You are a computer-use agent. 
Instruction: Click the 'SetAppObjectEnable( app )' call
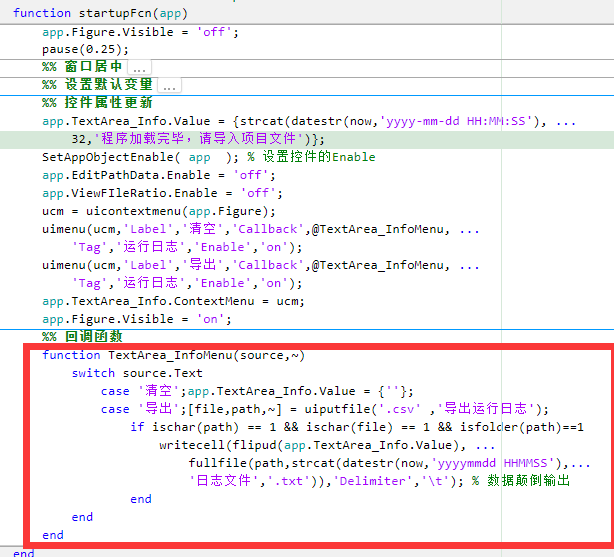click(x=141, y=157)
